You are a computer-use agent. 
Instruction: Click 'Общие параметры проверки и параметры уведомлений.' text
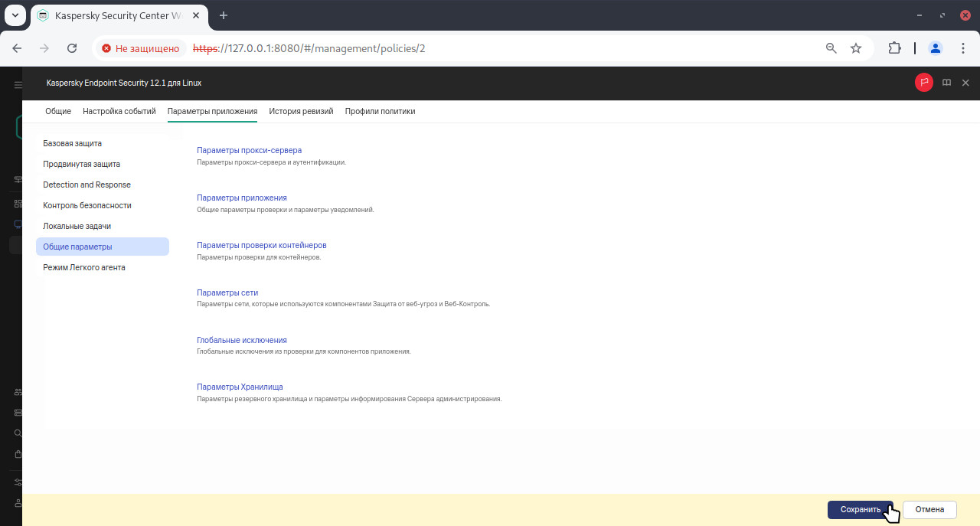(x=286, y=210)
